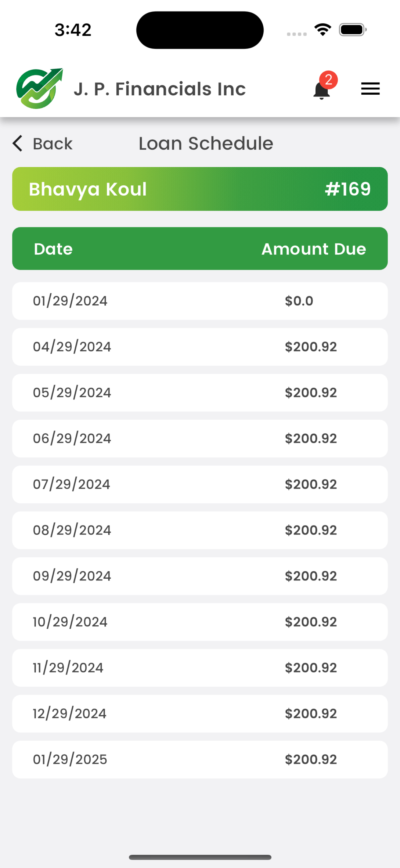This screenshot has height=868, width=400.
Task: Tap the Amount Due column header
Action: click(x=313, y=249)
